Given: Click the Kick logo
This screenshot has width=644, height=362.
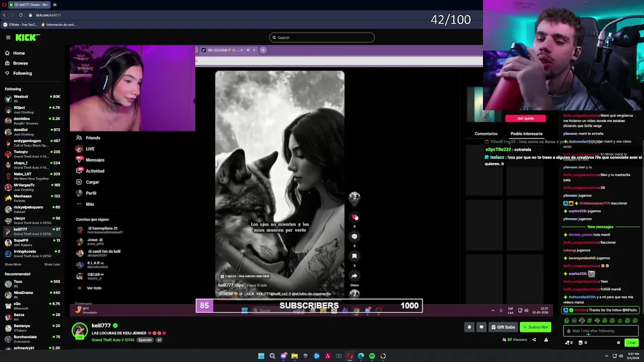Looking at the screenshot, I should (27, 37).
